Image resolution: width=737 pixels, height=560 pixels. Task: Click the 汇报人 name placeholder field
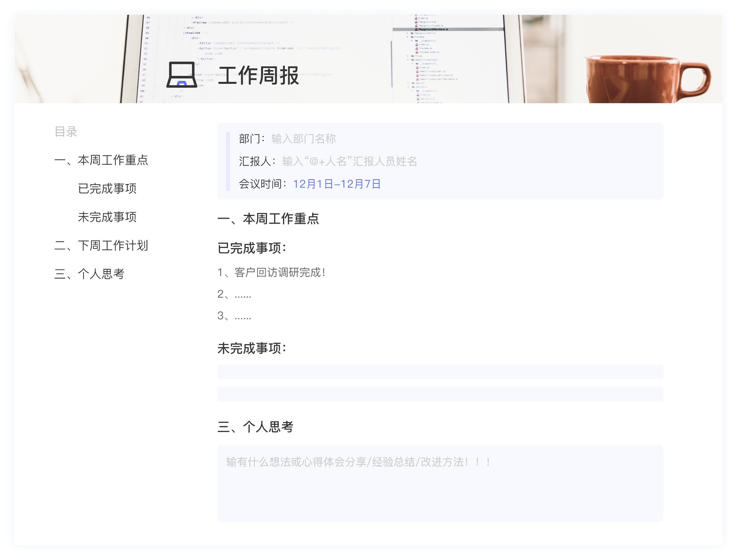(349, 161)
